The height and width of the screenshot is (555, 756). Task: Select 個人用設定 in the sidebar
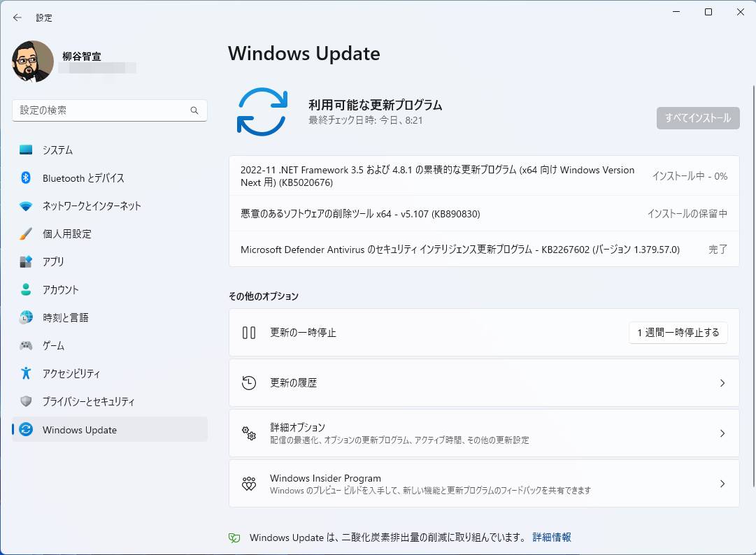click(109, 233)
